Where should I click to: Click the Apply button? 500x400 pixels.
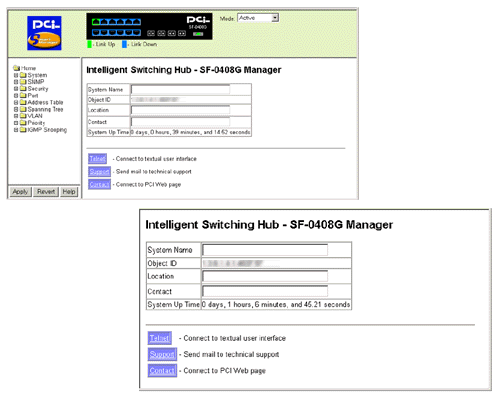[x=20, y=192]
